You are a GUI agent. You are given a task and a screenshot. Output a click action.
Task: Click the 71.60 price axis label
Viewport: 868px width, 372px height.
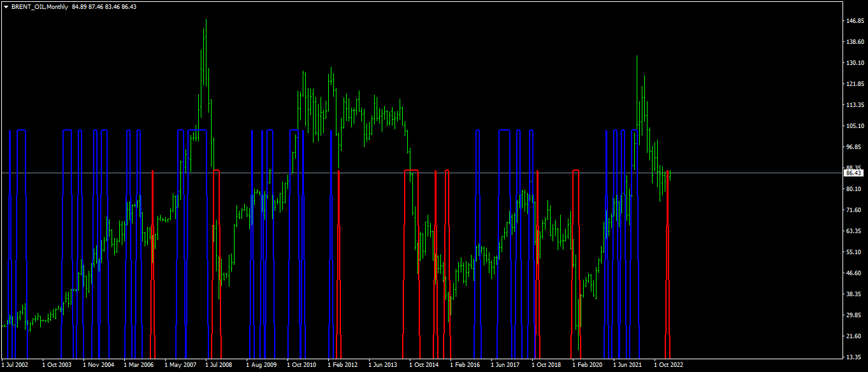pyautogui.click(x=853, y=210)
